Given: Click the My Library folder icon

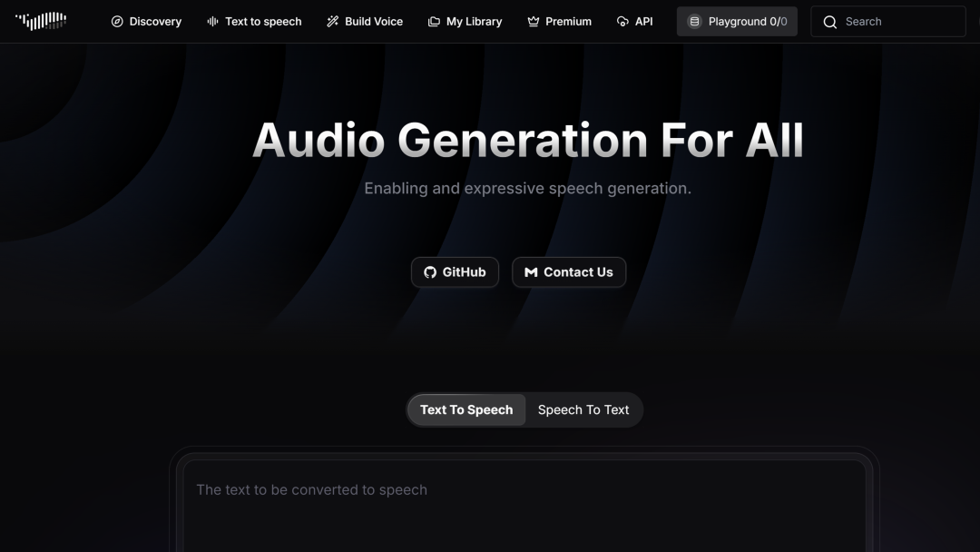Looking at the screenshot, I should point(434,22).
